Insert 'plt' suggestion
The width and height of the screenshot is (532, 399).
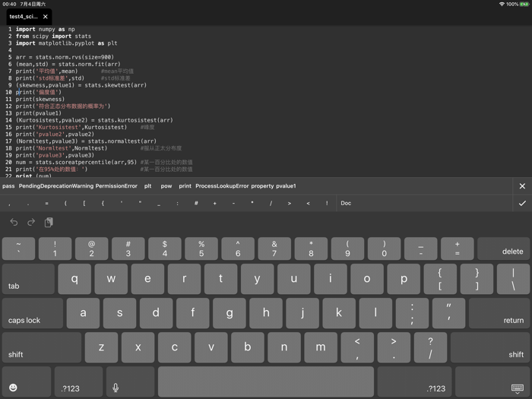pyautogui.click(x=147, y=186)
